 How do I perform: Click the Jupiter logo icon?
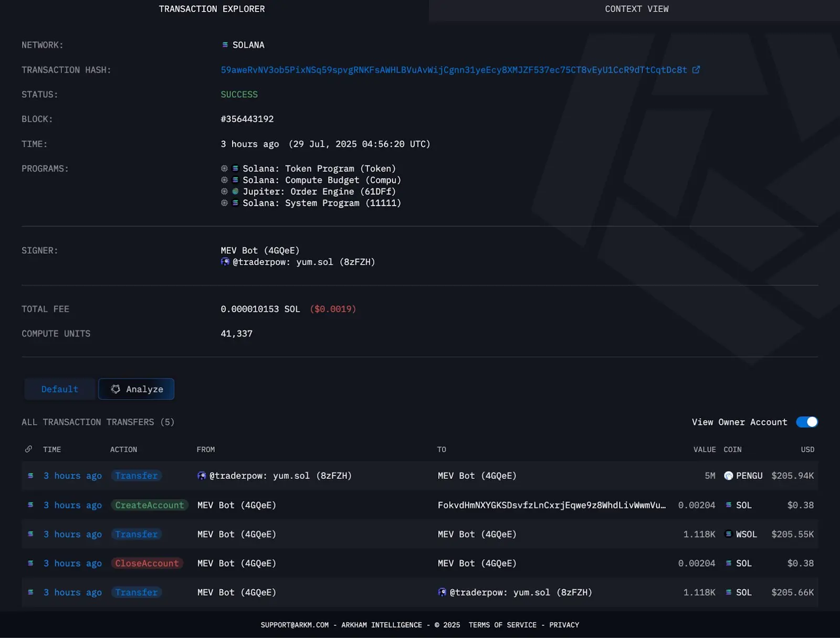pos(235,192)
